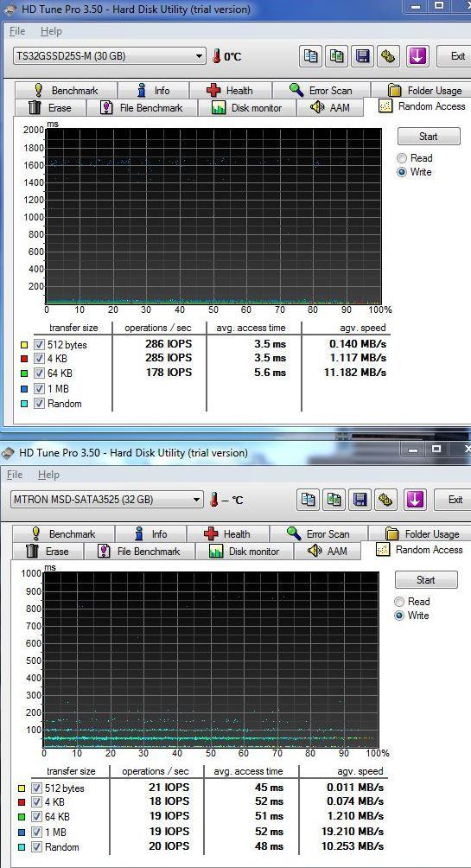Select Read radio button in bottom MTRON window

pos(399,602)
